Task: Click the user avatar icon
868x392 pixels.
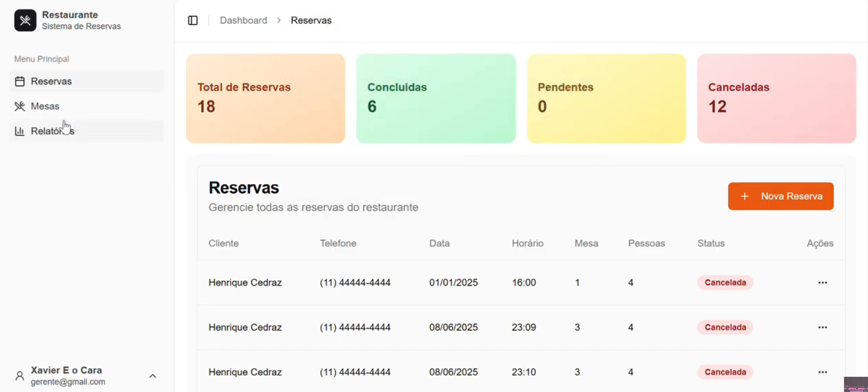Action: click(x=20, y=376)
